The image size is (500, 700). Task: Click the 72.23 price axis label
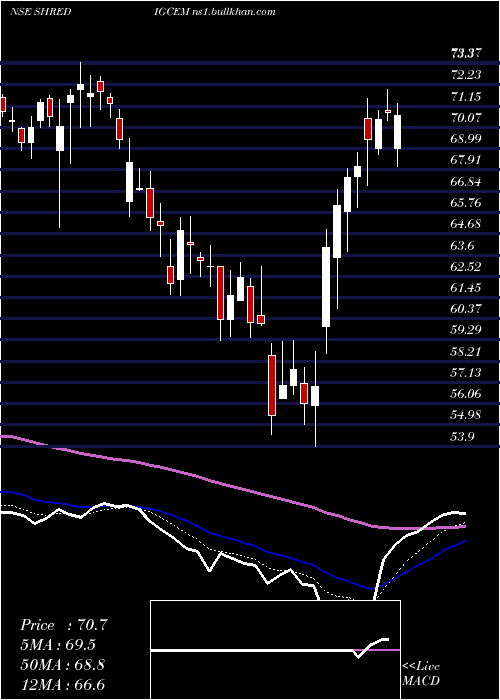466,75
